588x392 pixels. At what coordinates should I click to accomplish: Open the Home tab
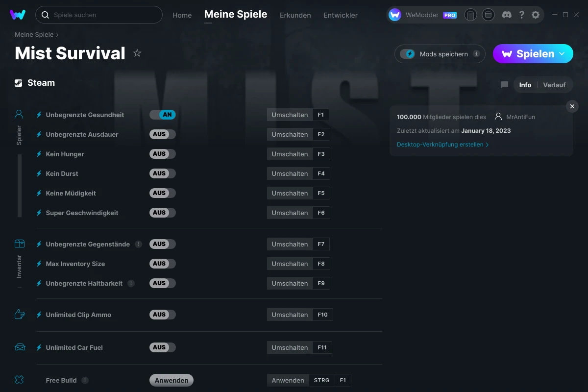pos(182,15)
